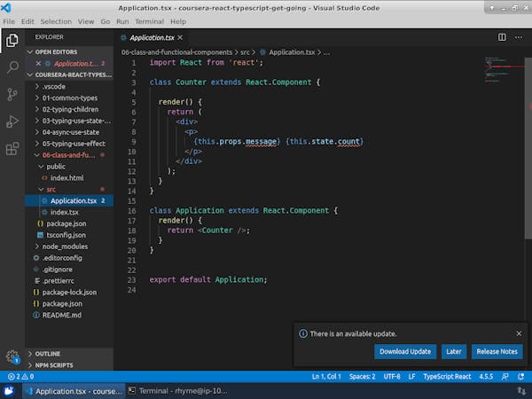Image resolution: width=532 pixels, height=399 pixels.
Task: Click the info icon in update notification
Action: pyautogui.click(x=303, y=334)
